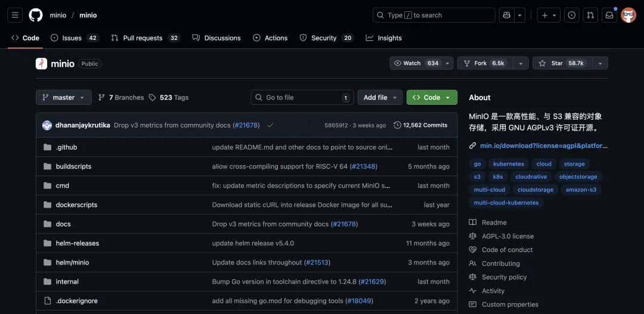Click the dockerscripts folder icon
Screen dimensions: 644x314
click(x=48, y=204)
